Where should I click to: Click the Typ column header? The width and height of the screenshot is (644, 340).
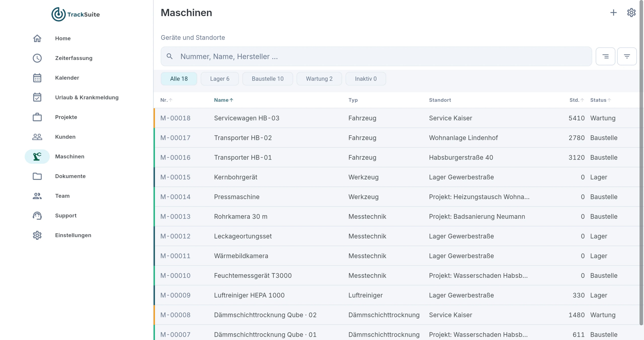pos(353,100)
